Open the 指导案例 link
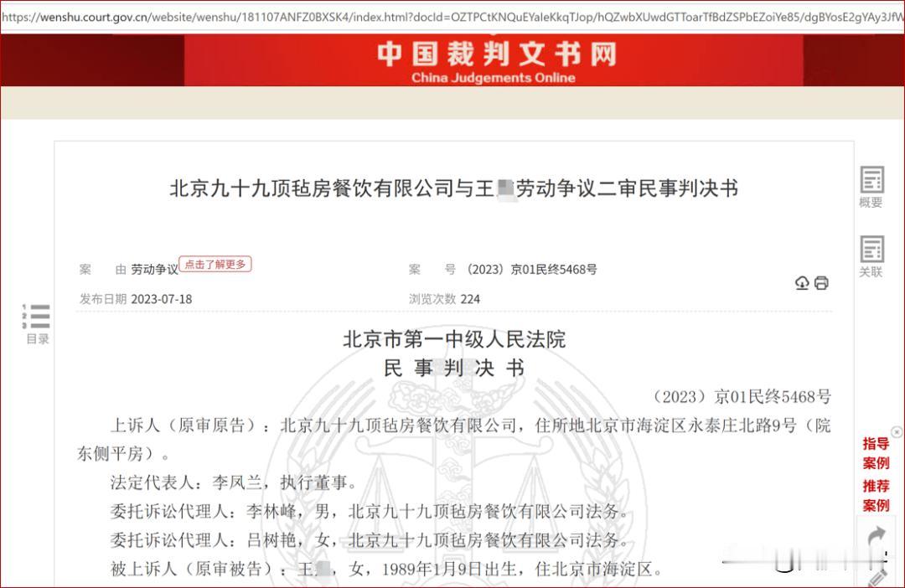Screen dimensions: 905x588 point(876,453)
